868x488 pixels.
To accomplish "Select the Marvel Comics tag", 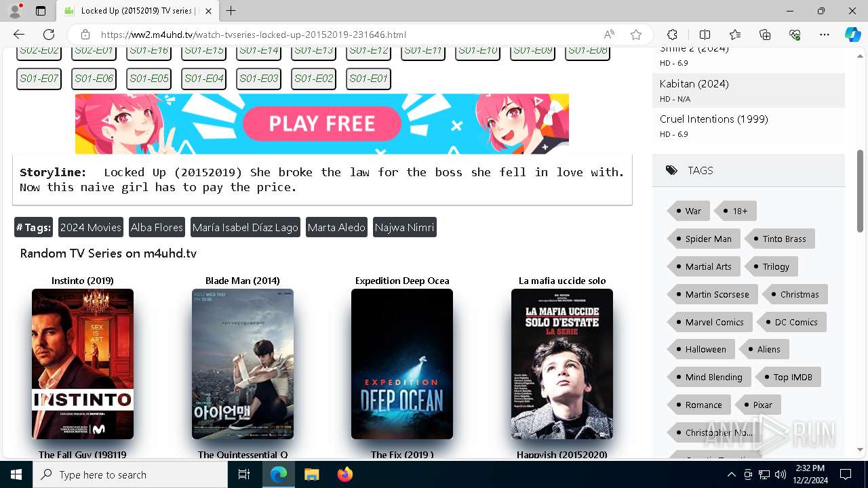I will coord(709,322).
